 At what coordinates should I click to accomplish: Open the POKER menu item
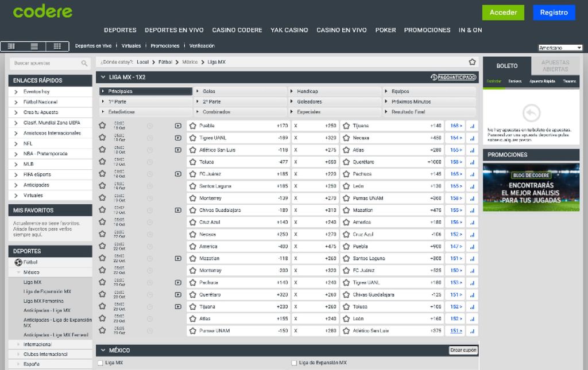[385, 30]
